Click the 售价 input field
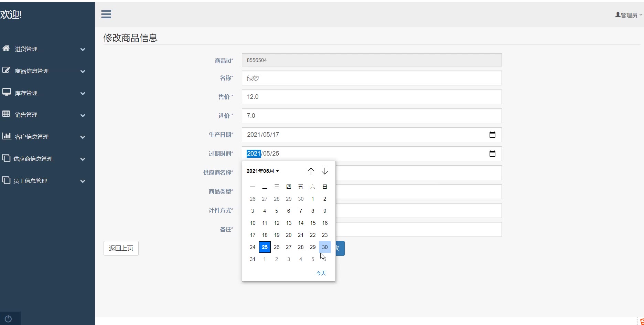This screenshot has height=325, width=644. pos(372,97)
